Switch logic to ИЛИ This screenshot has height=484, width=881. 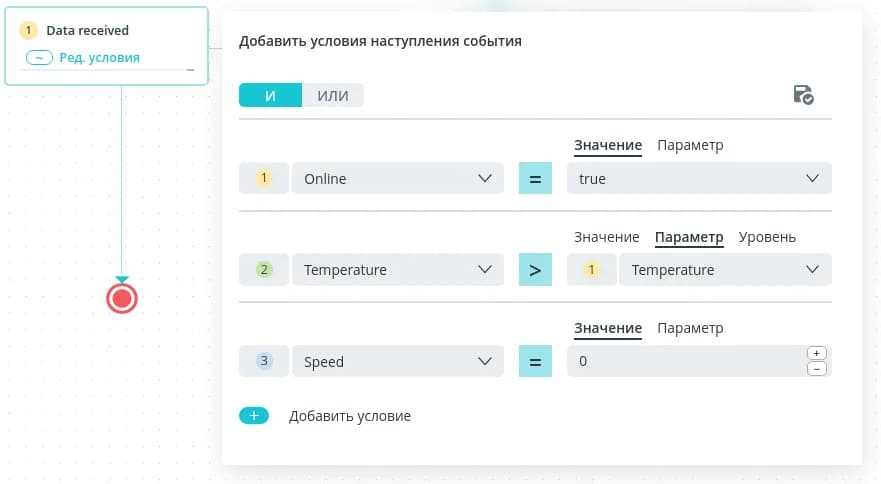(x=332, y=95)
